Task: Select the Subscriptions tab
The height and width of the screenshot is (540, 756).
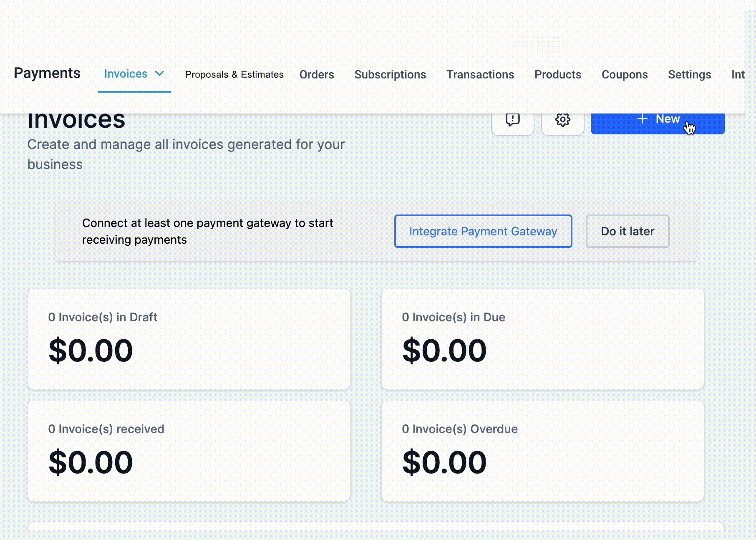Action: coord(390,75)
